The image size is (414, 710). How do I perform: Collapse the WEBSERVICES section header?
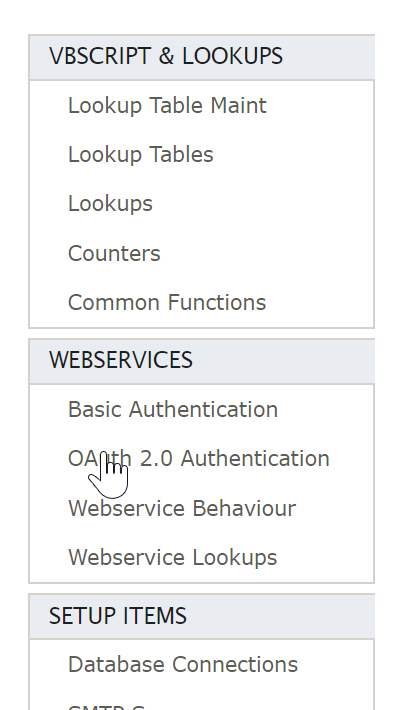click(x=202, y=361)
